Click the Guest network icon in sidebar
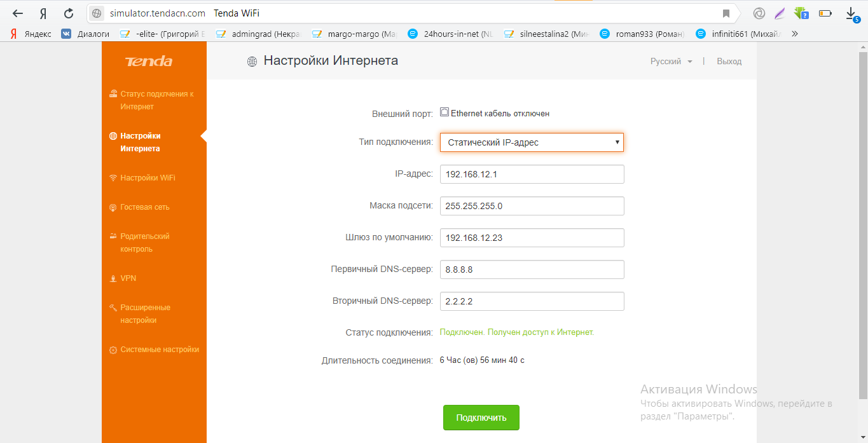The image size is (868, 443). point(113,207)
